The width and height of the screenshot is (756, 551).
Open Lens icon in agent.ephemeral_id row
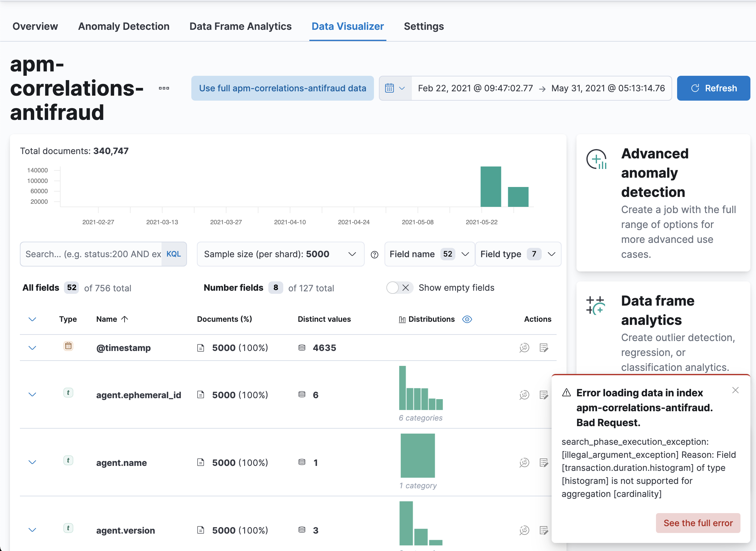tap(524, 395)
